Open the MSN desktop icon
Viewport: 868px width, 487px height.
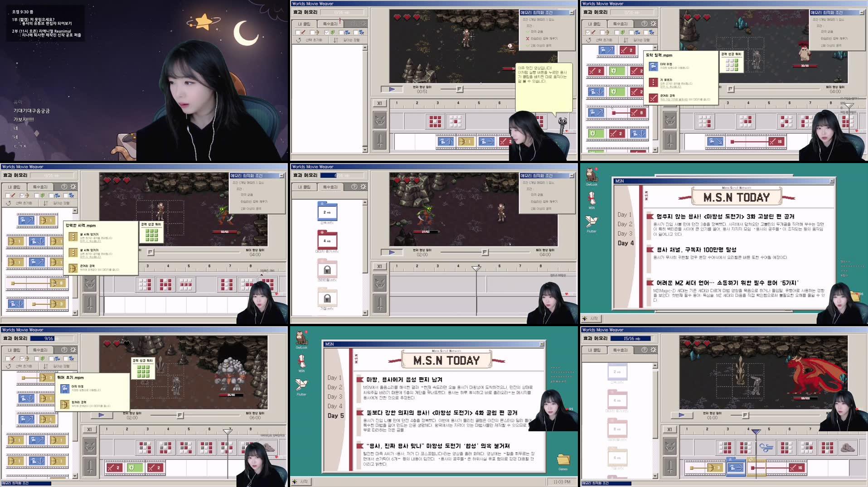click(x=301, y=363)
